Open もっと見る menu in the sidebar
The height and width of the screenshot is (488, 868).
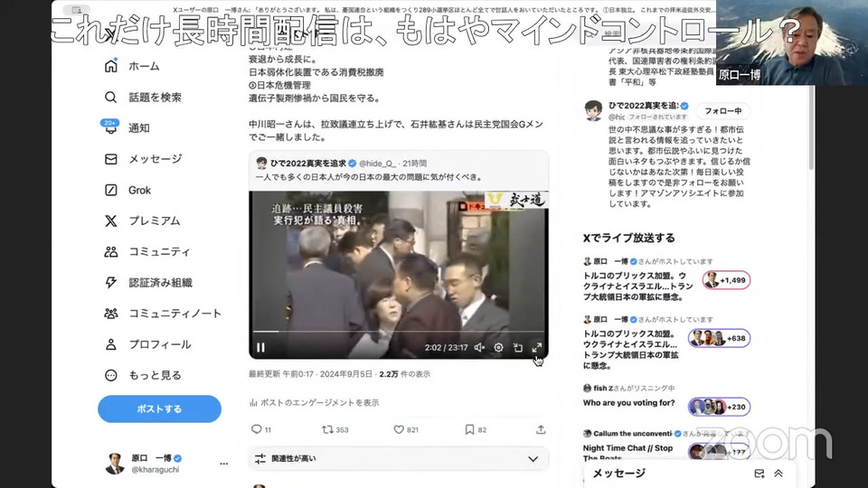(143, 375)
